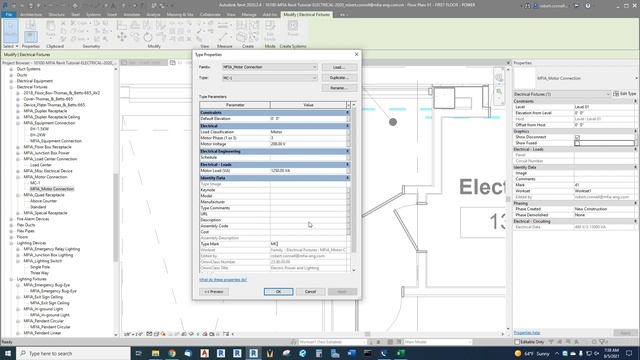This screenshot has height=360, width=640.
Task: Open the notification center icon
Action: (x=629, y=353)
